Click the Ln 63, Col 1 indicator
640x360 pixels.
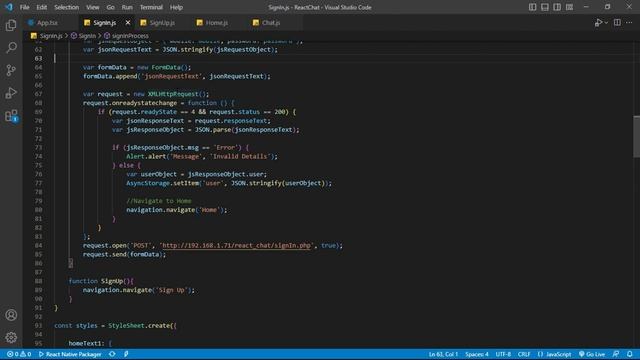(x=443, y=354)
